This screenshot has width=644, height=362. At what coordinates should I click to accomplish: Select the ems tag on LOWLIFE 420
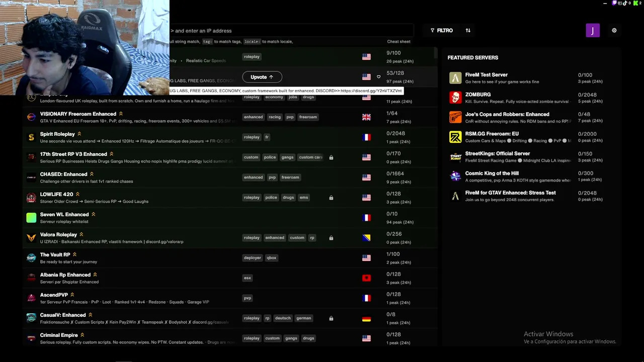(x=304, y=198)
